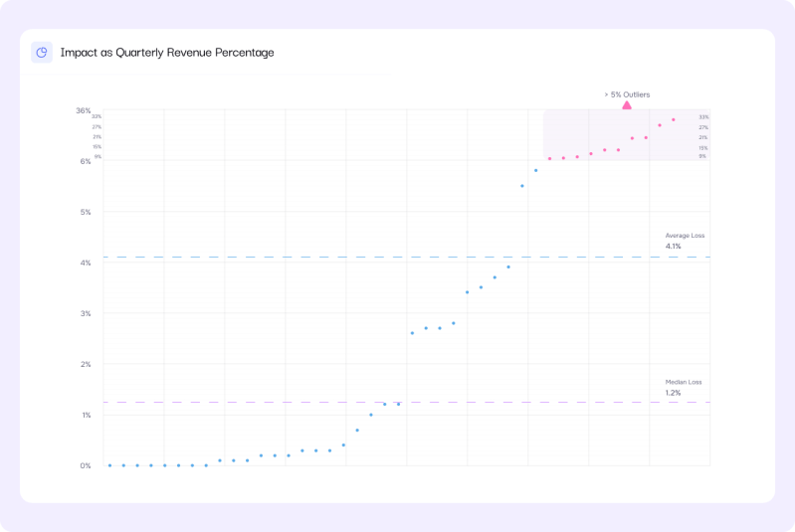The image size is (795, 532).
Task: Click the '3%' y-axis label
Action: 86,313
